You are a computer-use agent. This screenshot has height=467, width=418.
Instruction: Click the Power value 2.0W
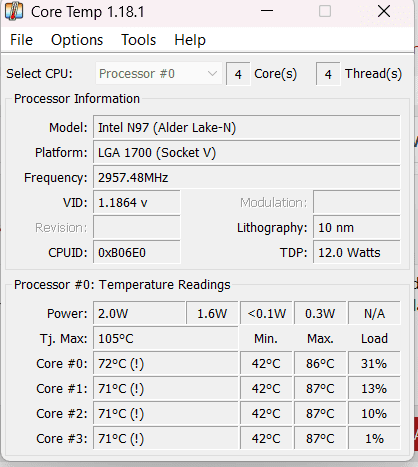click(139, 313)
